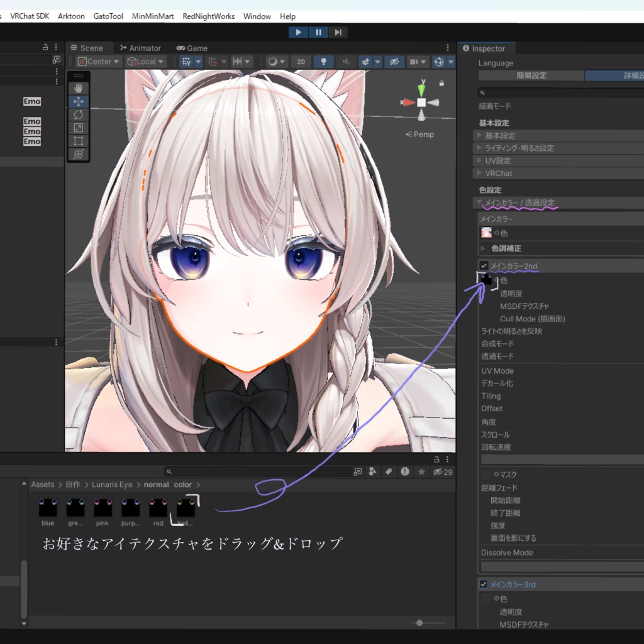Screen dimensions: 644x644
Task: Click the 簡易設定 language button
Action: [x=531, y=75]
